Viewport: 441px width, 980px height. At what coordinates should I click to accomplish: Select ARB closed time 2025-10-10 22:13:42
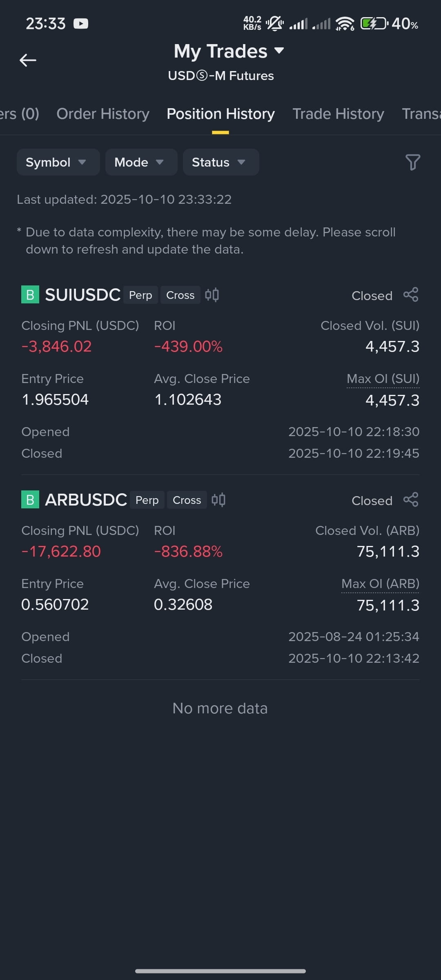pos(354,658)
